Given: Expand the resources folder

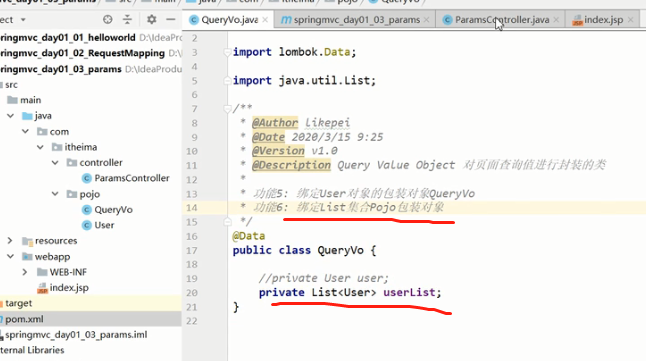Looking at the screenshot, I should tap(10, 240).
